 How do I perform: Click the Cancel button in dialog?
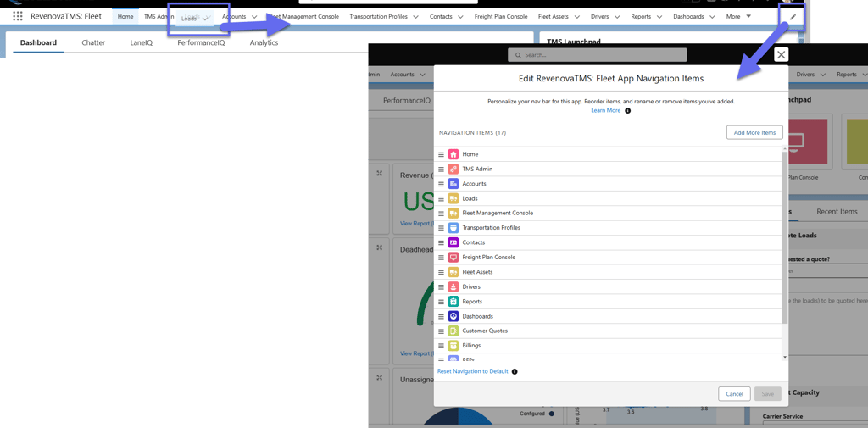coord(734,393)
